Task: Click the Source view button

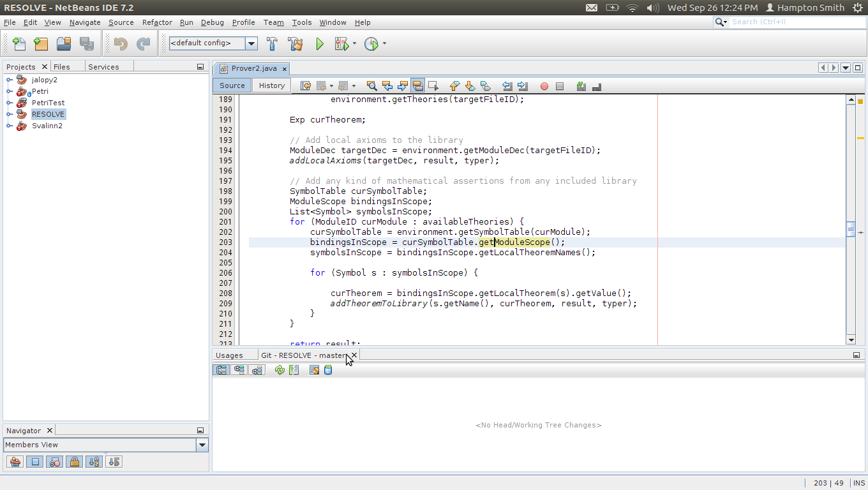Action: [x=232, y=85]
